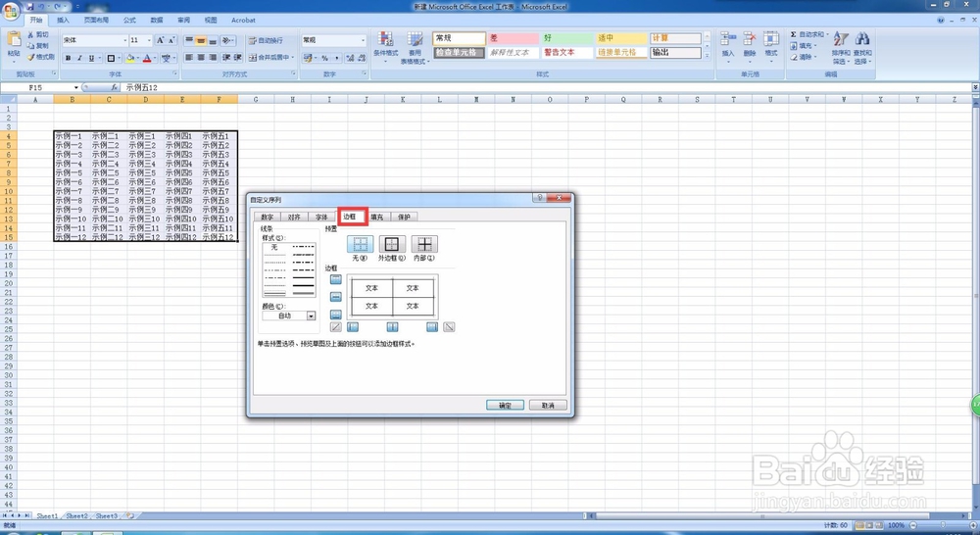Click the fill color bucket icon
980x535 pixels.
coord(130,58)
